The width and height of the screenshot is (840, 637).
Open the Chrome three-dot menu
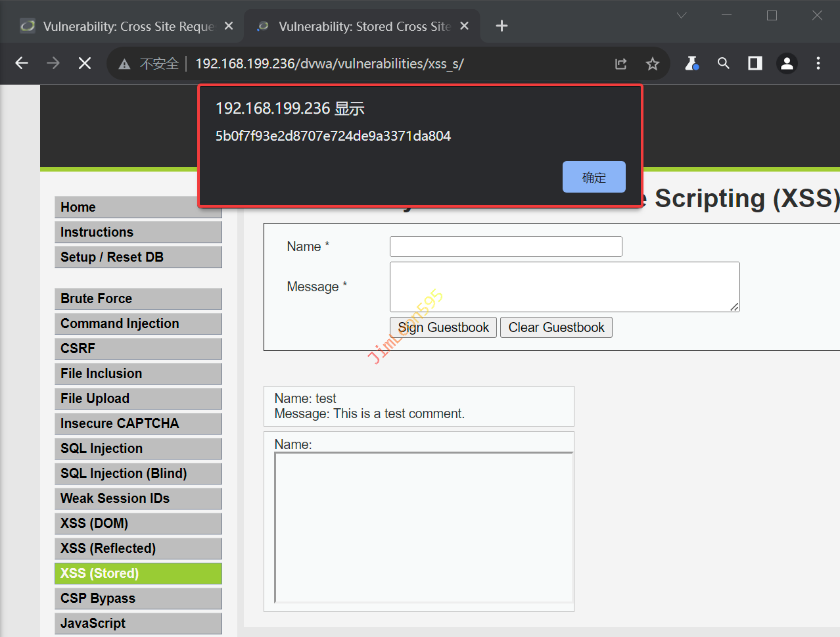(x=818, y=63)
